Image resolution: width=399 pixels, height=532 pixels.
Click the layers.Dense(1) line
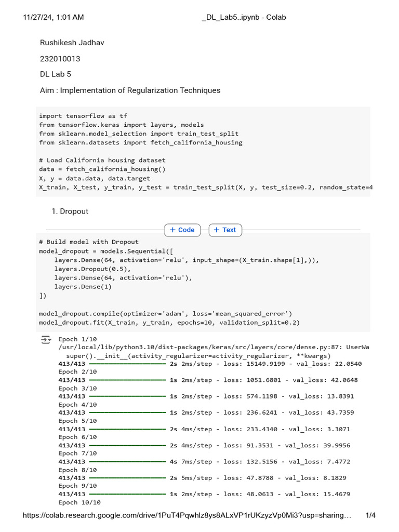83,287
